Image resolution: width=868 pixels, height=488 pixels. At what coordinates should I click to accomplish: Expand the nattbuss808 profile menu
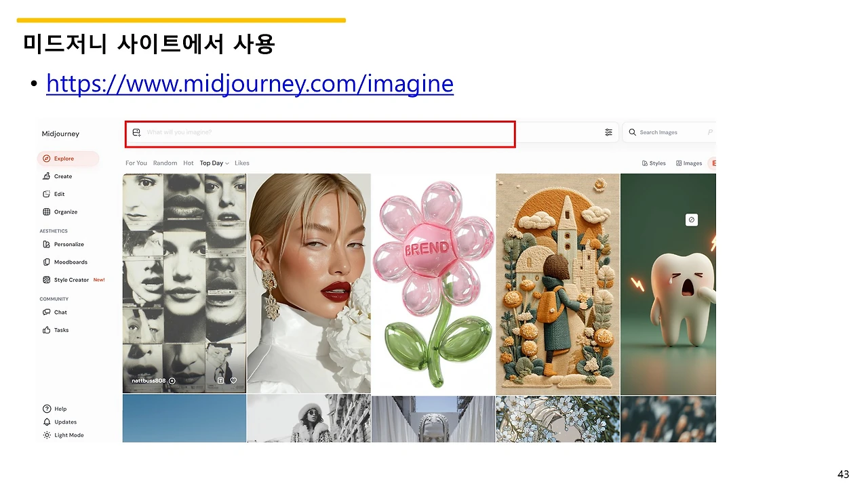click(x=172, y=380)
